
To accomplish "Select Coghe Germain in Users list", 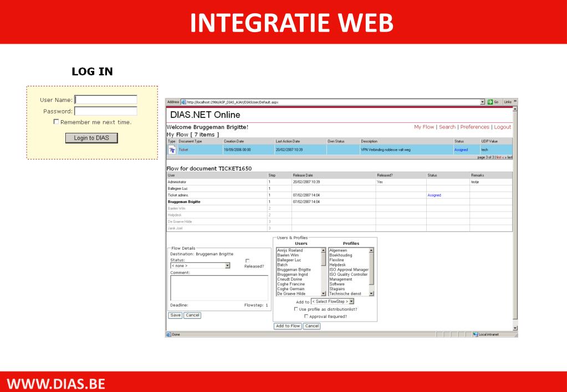I will pyautogui.click(x=291, y=289).
